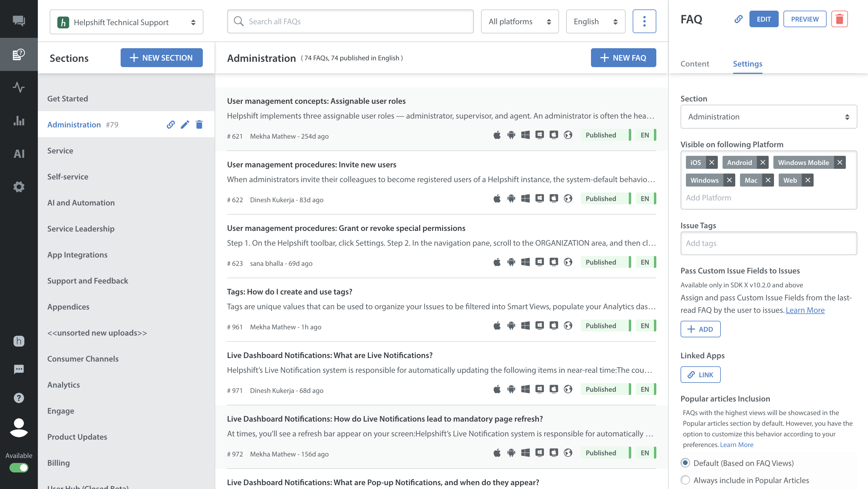Click the Search all FAQs field

click(x=350, y=22)
